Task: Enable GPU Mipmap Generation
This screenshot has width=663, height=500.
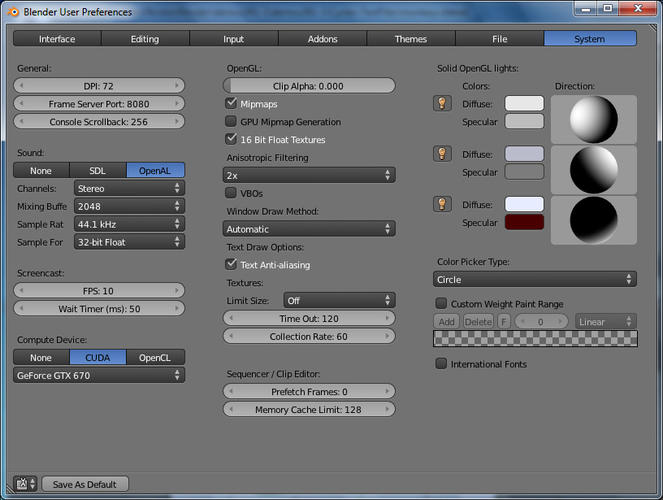Action: (231, 121)
